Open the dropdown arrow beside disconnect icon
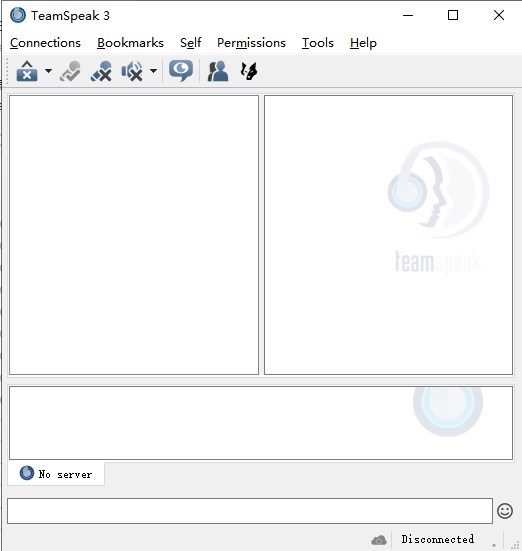 click(49, 71)
